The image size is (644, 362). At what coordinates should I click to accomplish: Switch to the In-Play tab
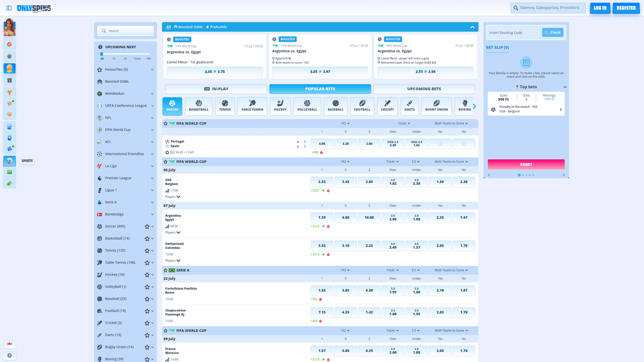(216, 89)
